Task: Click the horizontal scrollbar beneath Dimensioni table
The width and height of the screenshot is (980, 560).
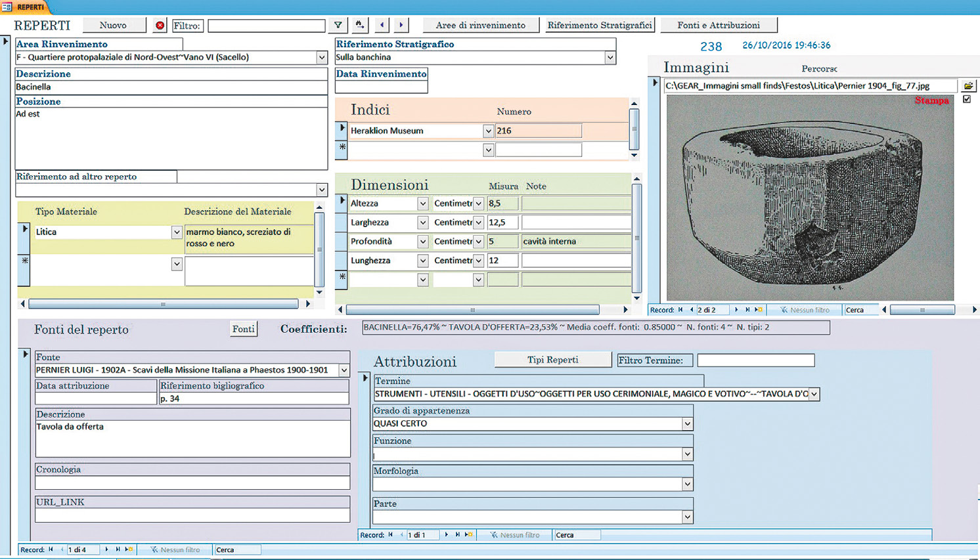Action: point(472,310)
